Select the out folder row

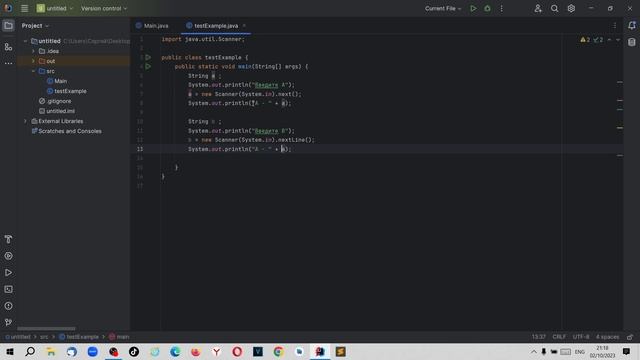pos(73,61)
